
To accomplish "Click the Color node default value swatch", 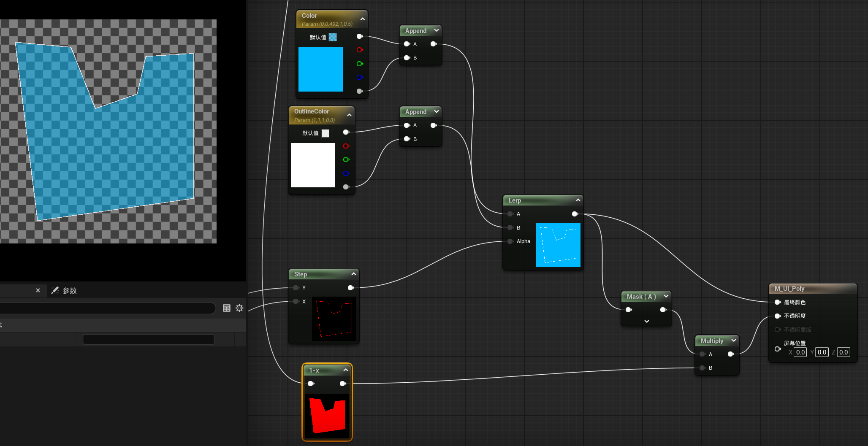I will pyautogui.click(x=333, y=37).
